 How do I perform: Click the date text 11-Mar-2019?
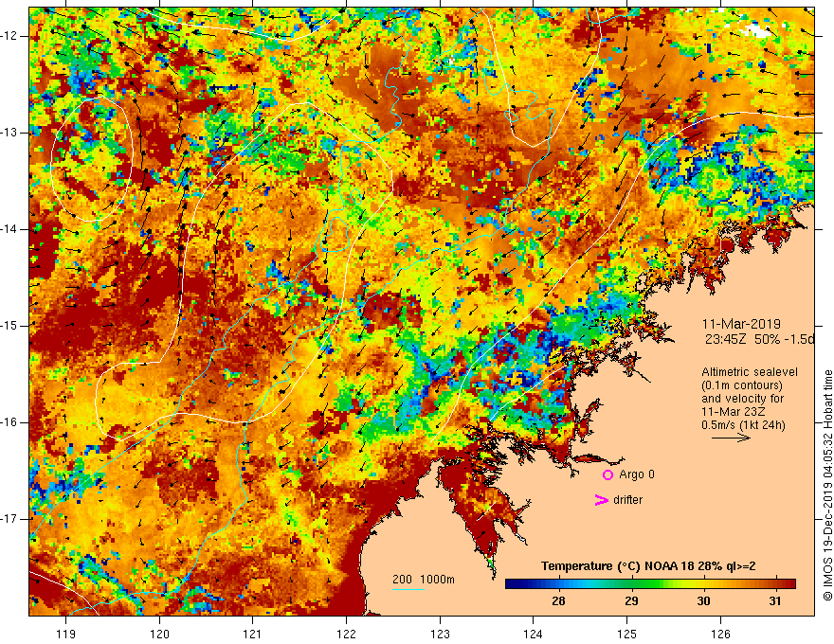click(741, 324)
